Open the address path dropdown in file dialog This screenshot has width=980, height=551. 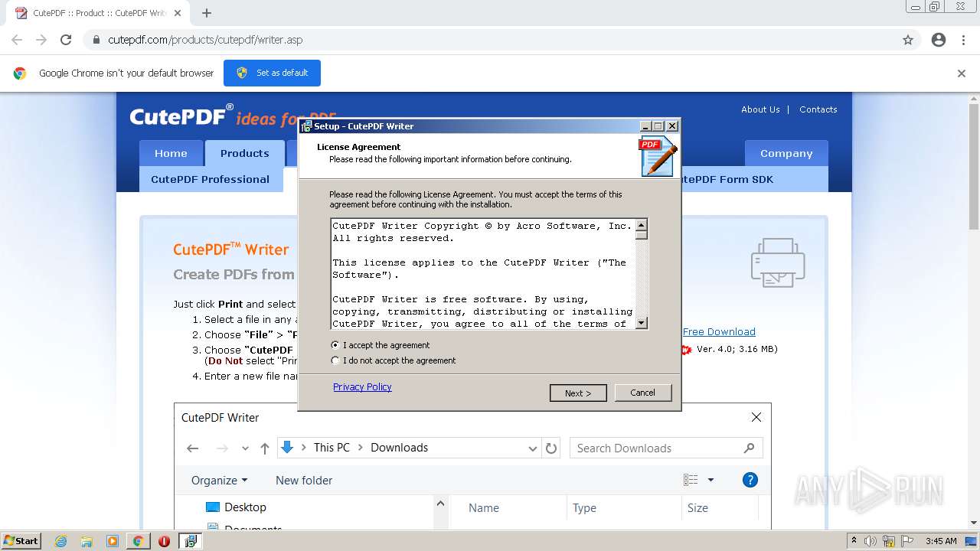533,448
